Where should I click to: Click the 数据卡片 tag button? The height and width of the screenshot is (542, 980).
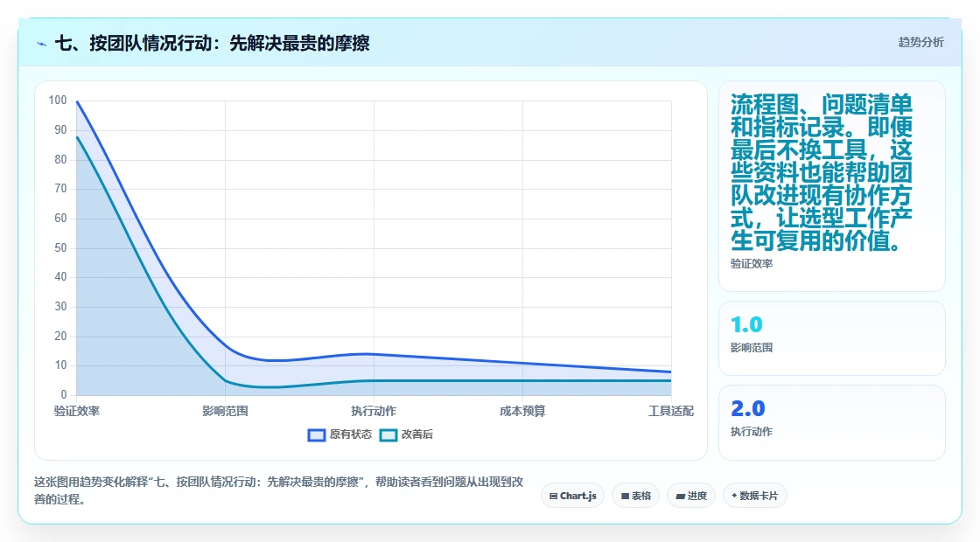tap(755, 496)
